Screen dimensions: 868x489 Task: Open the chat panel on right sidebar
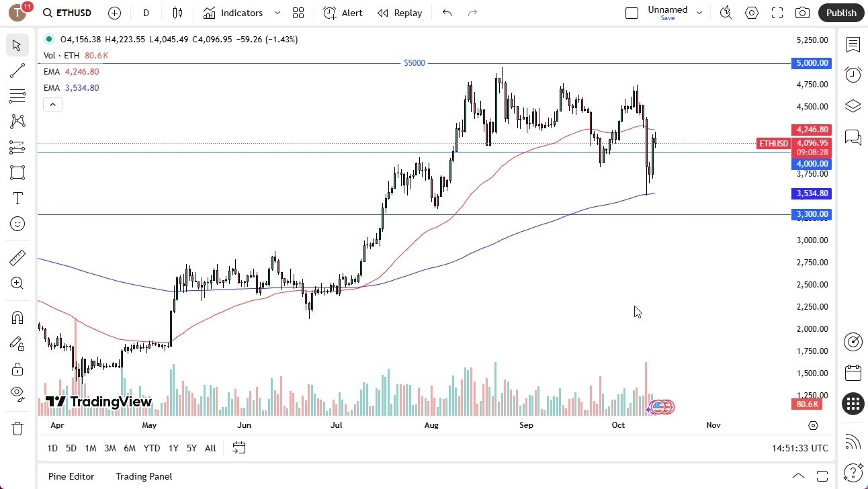(x=853, y=138)
